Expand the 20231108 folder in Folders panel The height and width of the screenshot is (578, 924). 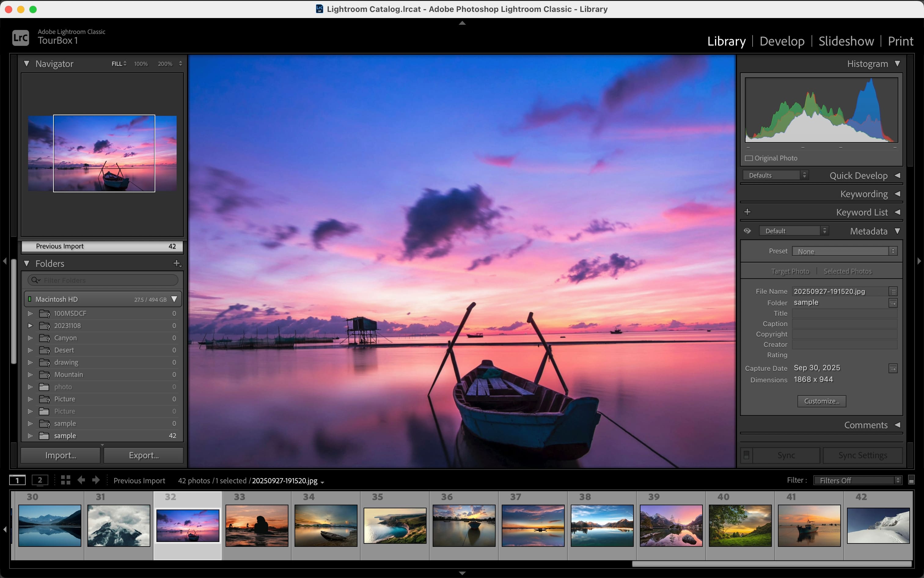click(30, 325)
